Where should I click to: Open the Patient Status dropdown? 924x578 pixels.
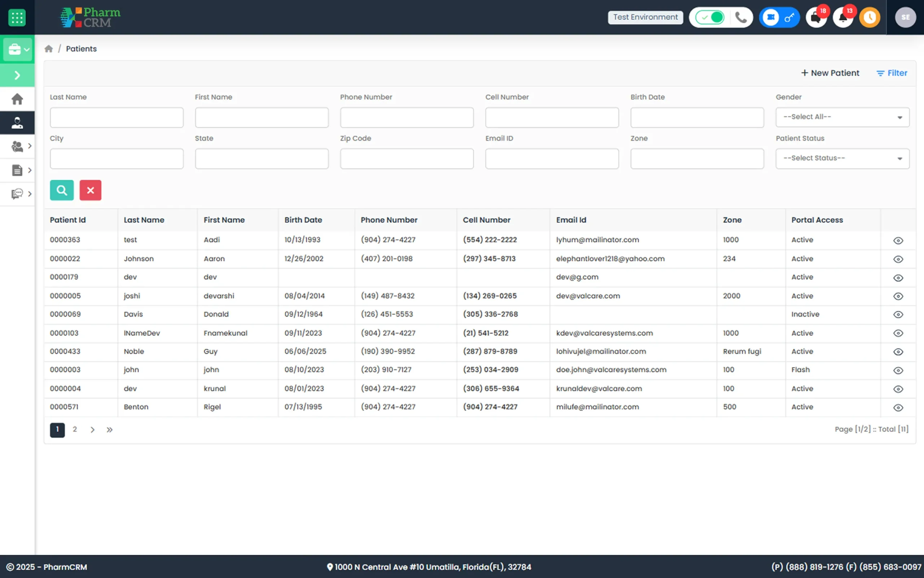[x=842, y=158]
